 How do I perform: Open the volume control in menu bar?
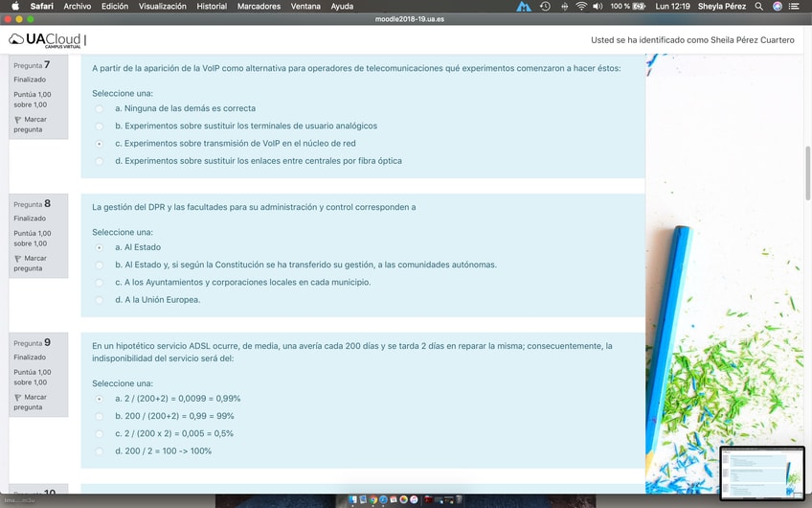598,6
